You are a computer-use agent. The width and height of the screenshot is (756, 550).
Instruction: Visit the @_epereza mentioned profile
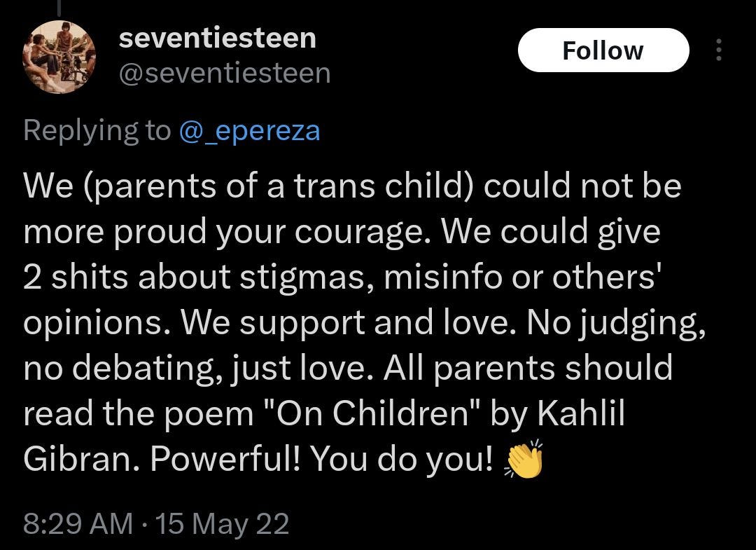(x=249, y=131)
